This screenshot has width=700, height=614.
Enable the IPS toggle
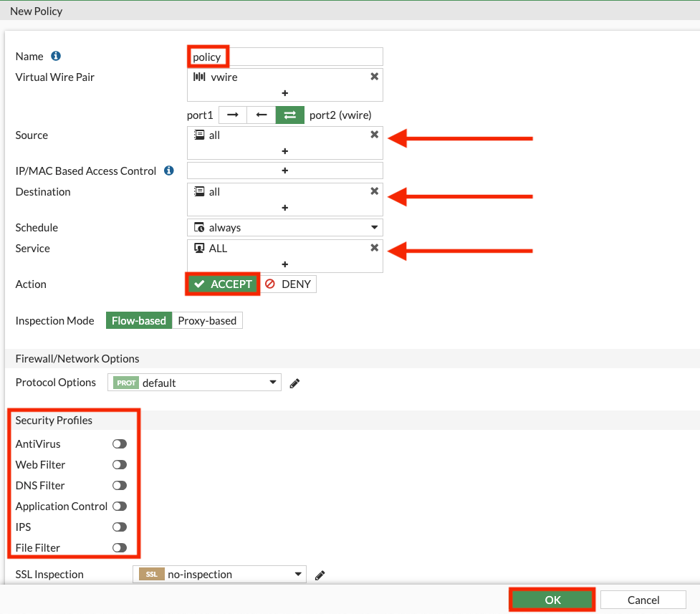pos(120,527)
